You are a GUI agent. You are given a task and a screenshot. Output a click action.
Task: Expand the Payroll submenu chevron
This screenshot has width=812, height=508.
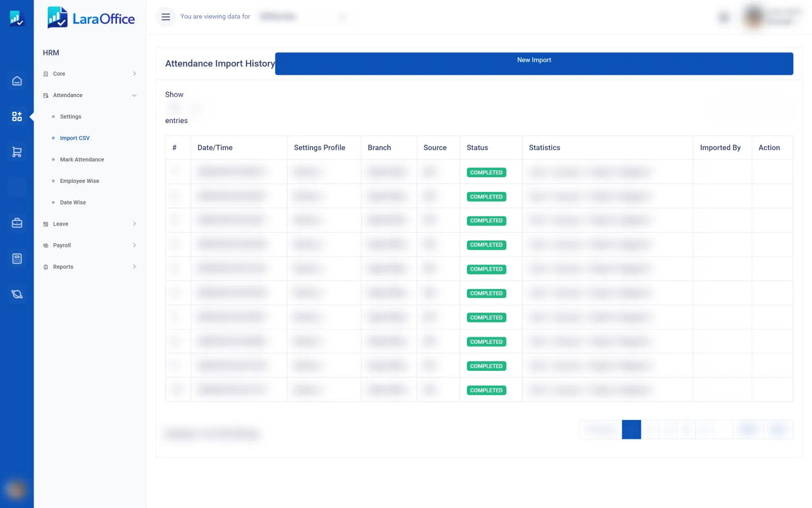[x=134, y=245]
